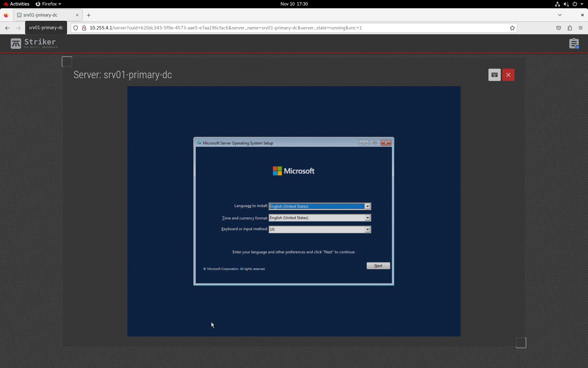Viewport: 588px width, 368px height.
Task: Select the srv01-primary-dc browser tab
Action: pos(48,15)
